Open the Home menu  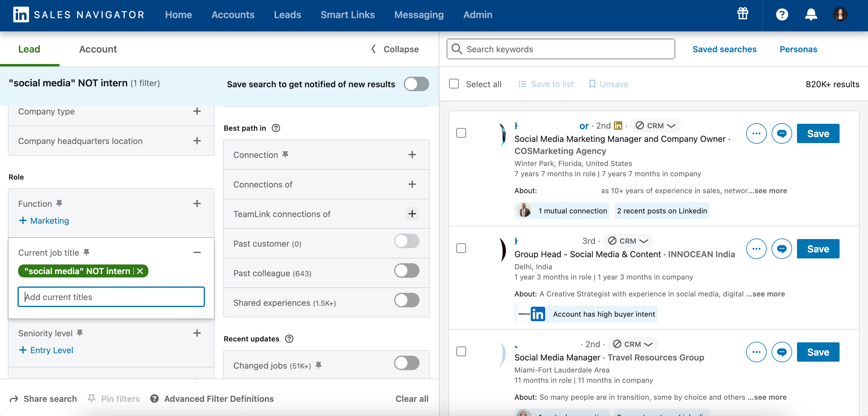(x=178, y=14)
